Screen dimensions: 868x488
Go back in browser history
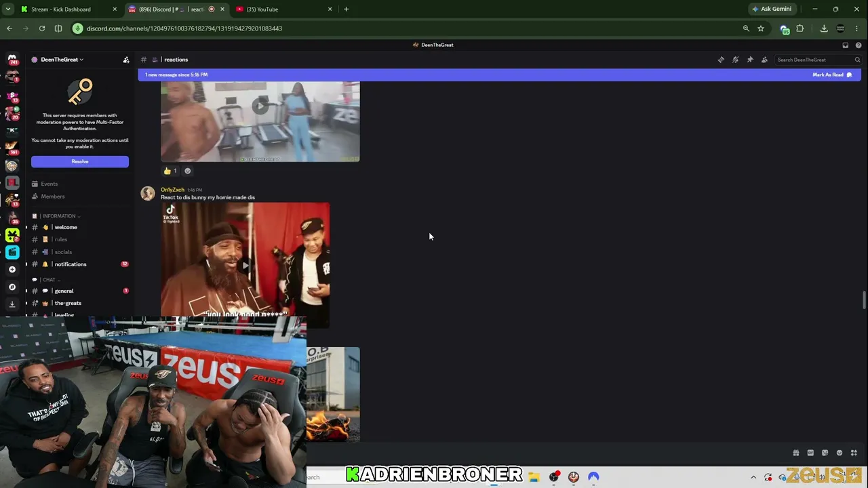(9, 28)
